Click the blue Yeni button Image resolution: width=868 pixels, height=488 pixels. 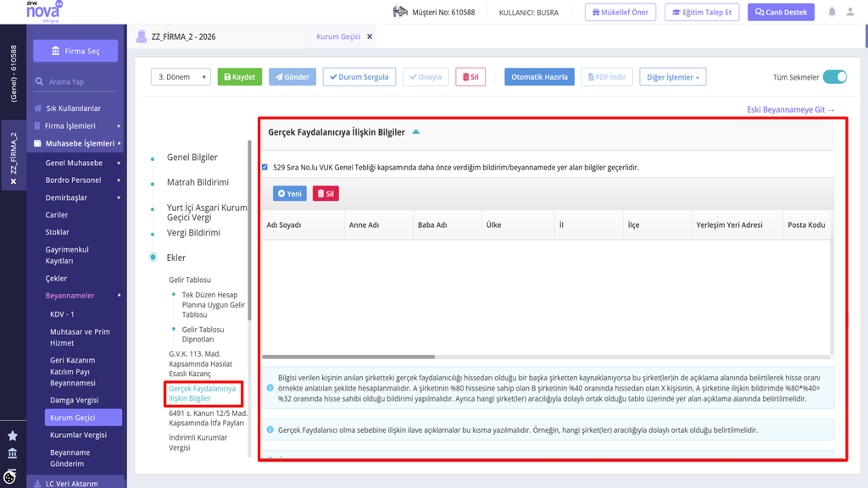tap(290, 194)
